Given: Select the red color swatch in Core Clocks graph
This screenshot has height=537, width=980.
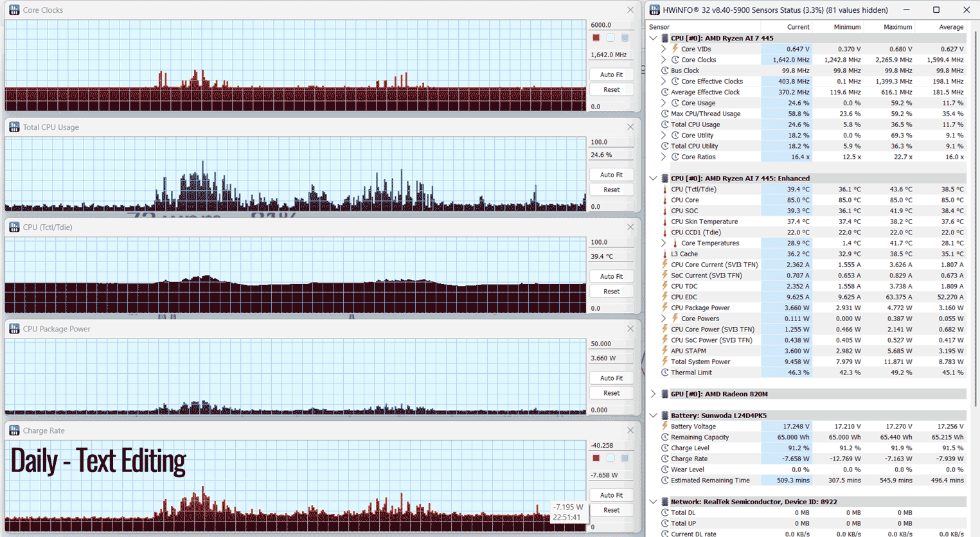Looking at the screenshot, I should [x=596, y=38].
